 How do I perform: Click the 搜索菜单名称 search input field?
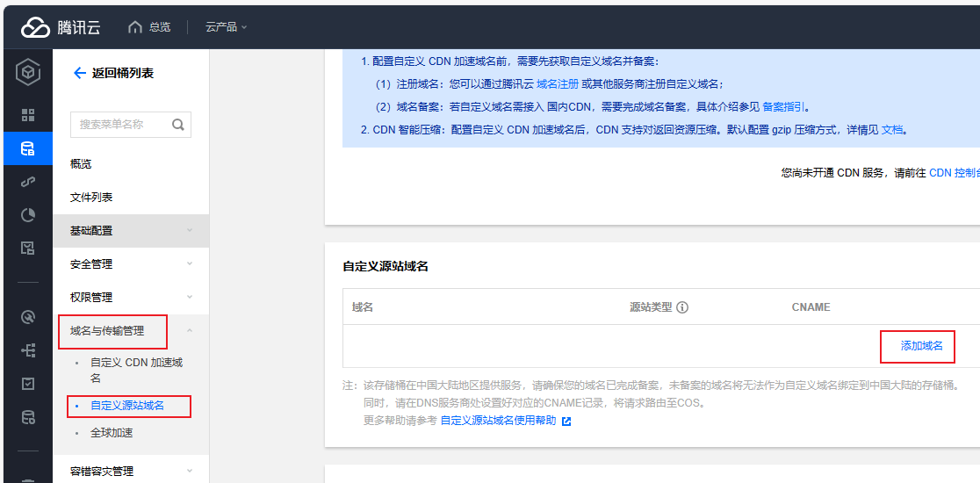pos(119,125)
